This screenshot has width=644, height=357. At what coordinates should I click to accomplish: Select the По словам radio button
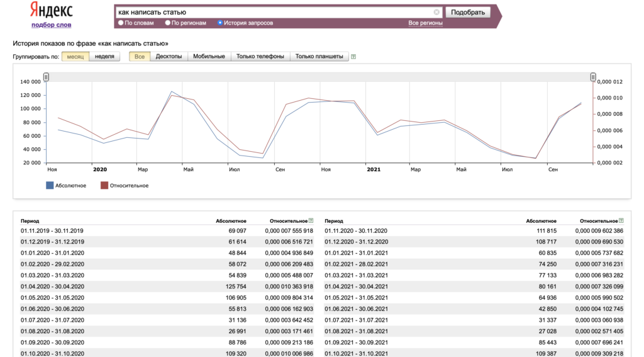coord(121,23)
